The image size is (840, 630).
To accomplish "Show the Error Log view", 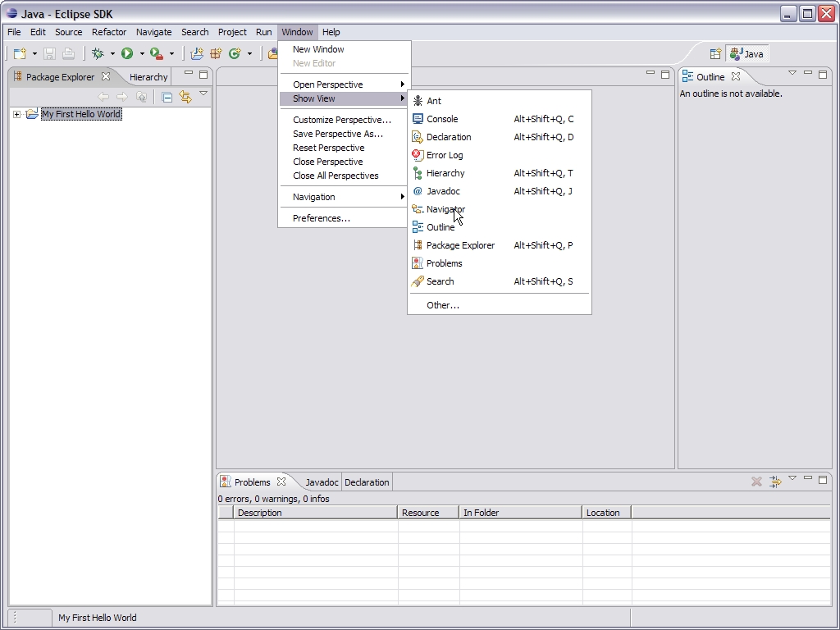I will click(x=500, y=155).
